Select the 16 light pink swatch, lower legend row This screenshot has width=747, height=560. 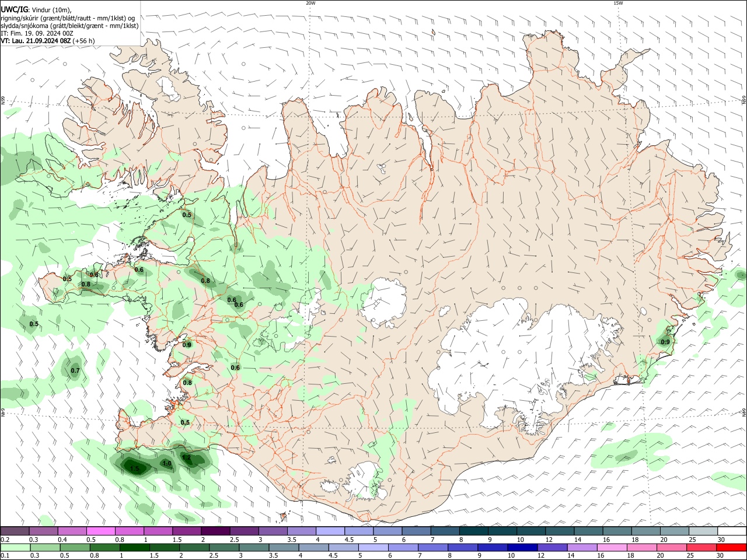612,547
